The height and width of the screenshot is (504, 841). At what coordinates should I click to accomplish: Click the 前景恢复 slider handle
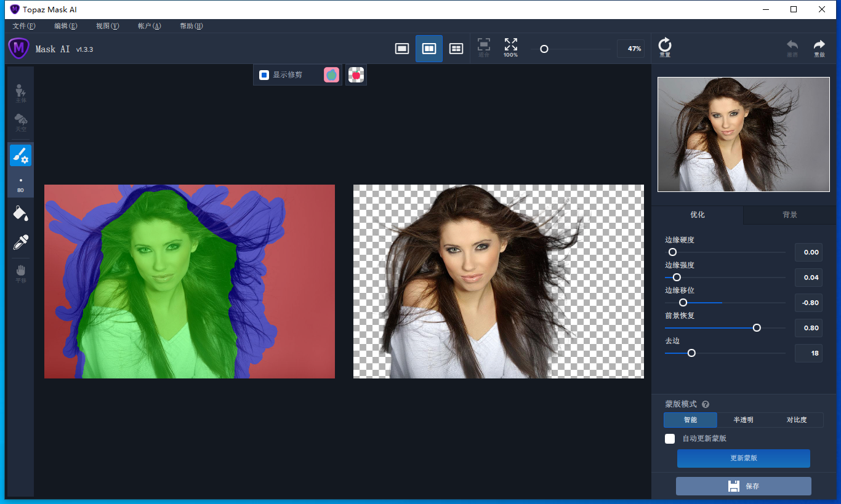pos(757,328)
